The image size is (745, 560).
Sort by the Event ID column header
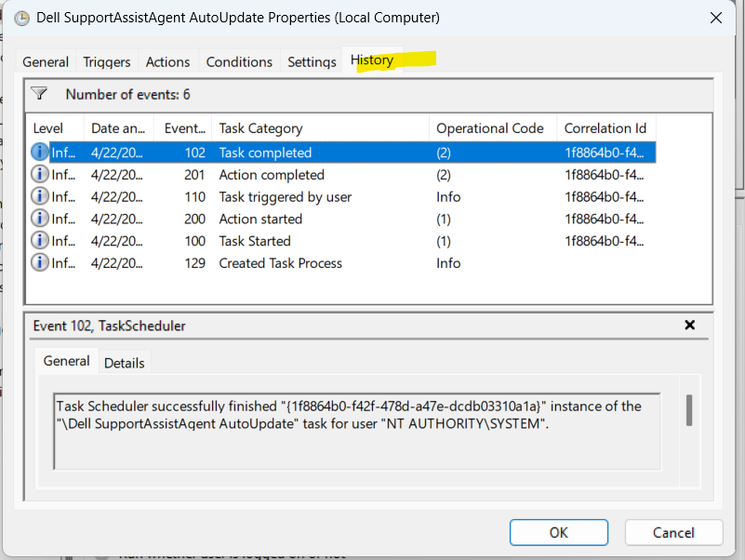pos(183,128)
